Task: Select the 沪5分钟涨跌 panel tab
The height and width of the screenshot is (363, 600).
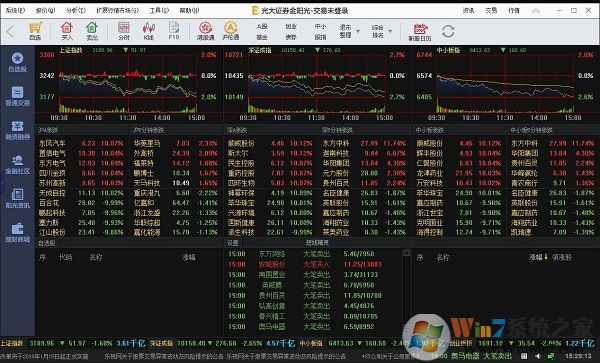Action: (x=148, y=130)
